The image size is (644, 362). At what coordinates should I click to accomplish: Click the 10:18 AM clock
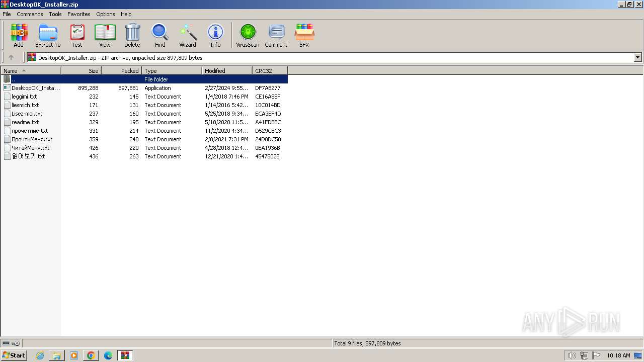tap(618, 355)
